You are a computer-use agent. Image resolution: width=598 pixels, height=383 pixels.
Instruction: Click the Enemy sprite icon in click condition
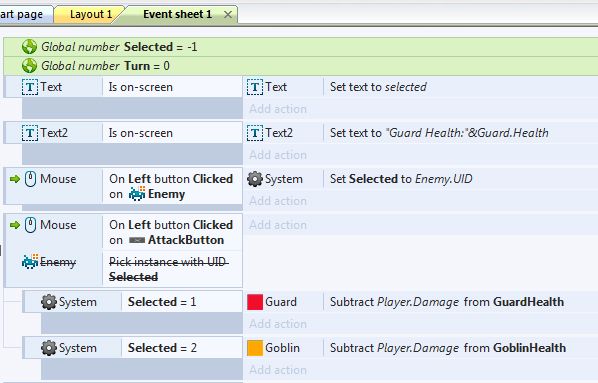(137, 194)
